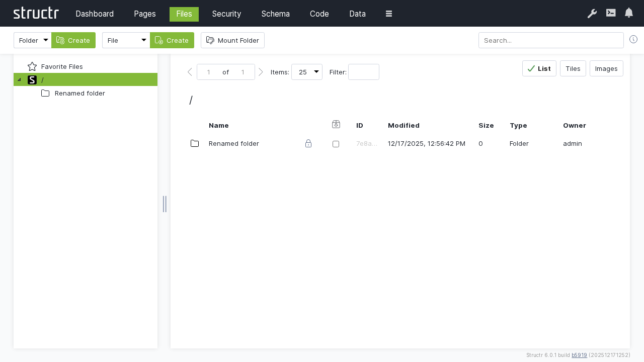Viewport: 644px width, 362px height.
Task: Switch to Tiles view
Action: coord(573,68)
